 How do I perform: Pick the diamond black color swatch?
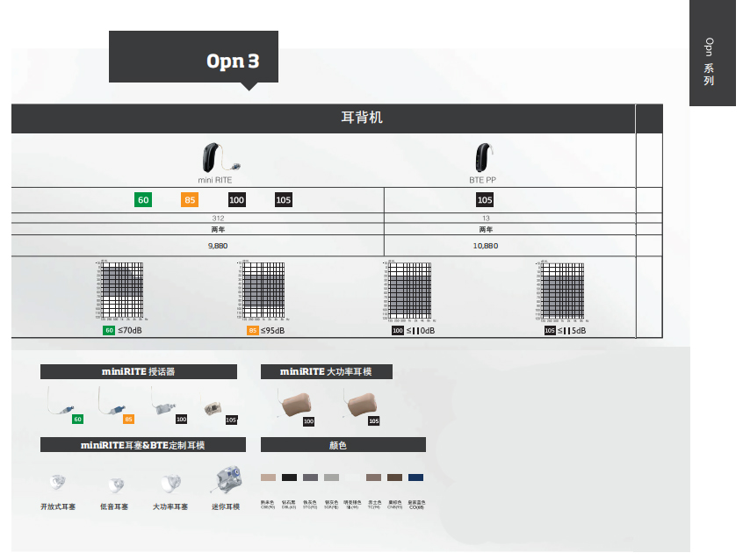[x=289, y=477]
